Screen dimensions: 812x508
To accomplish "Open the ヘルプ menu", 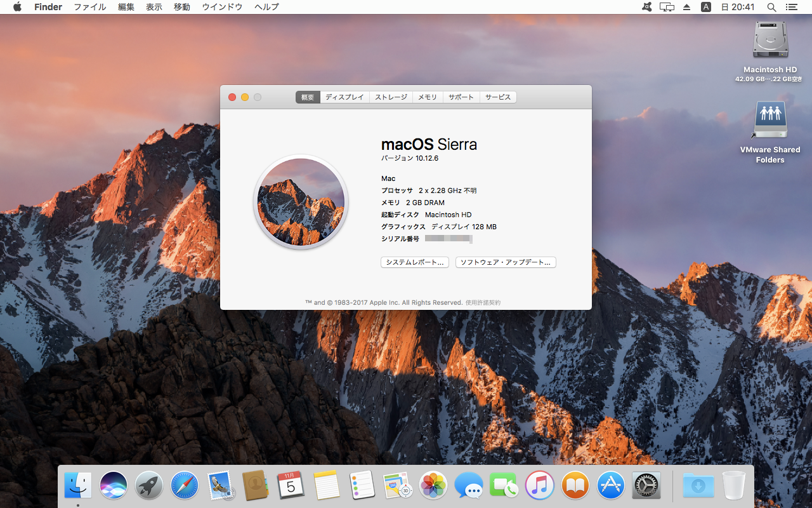I will 266,7.
